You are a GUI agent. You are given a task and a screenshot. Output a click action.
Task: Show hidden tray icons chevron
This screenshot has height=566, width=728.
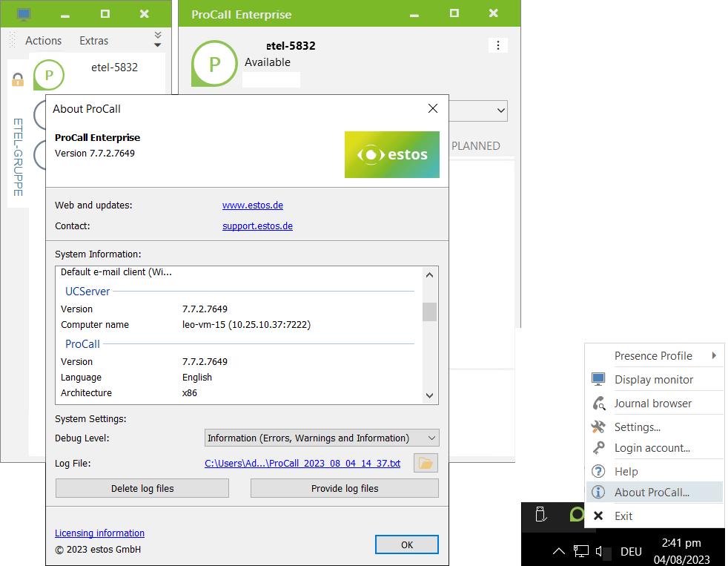(x=559, y=551)
